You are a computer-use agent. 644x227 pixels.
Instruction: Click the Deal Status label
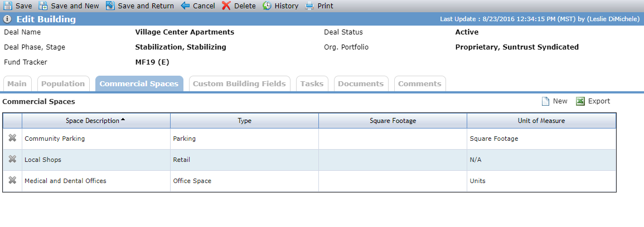click(343, 32)
